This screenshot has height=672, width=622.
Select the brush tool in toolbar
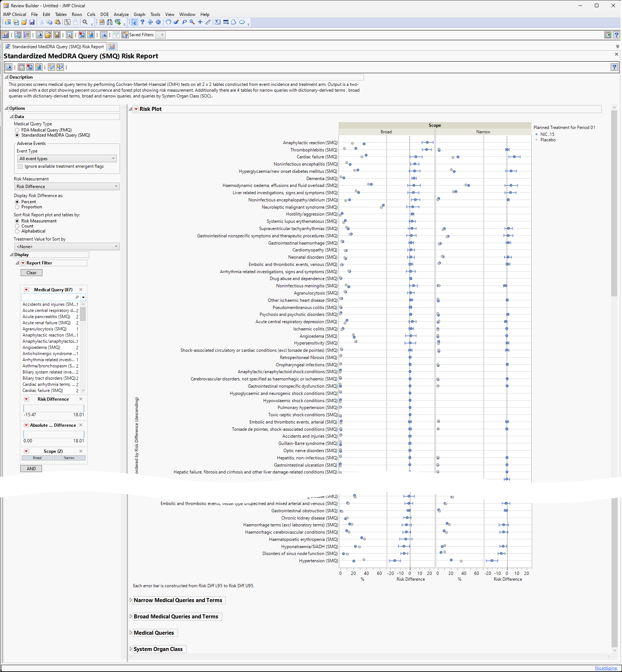[x=176, y=22]
